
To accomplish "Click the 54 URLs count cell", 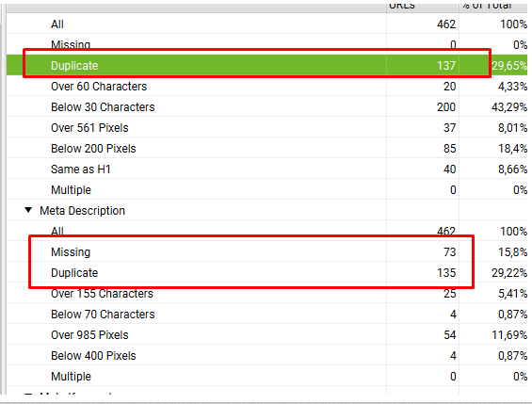I will click(423, 334).
